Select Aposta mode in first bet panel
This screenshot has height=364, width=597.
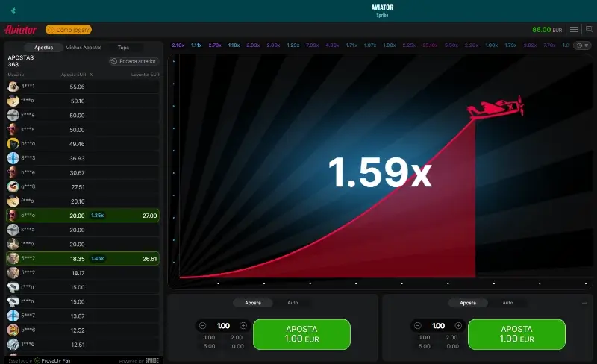coord(253,303)
